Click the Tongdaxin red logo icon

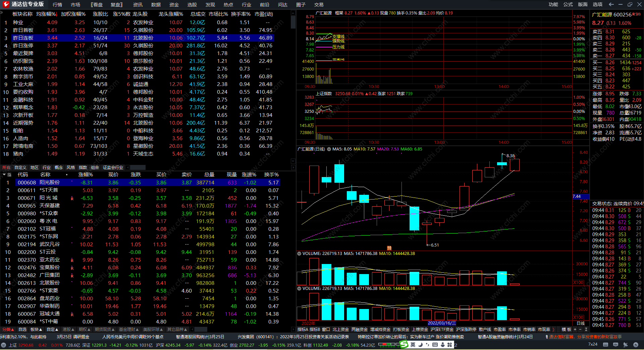click(x=5, y=4)
